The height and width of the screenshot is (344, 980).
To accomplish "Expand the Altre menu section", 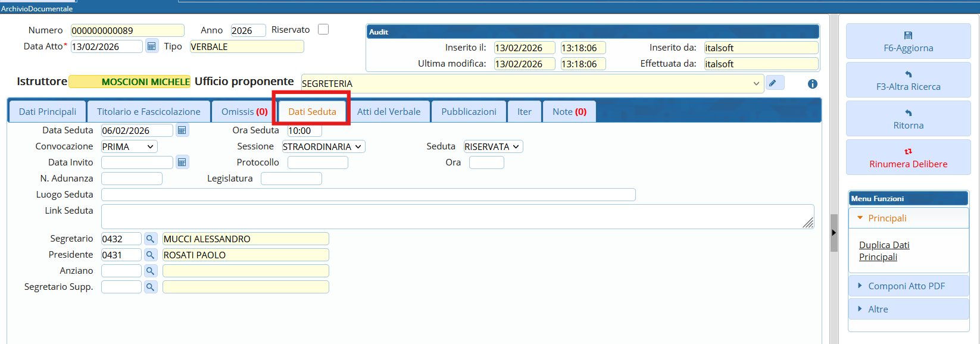I will point(878,309).
